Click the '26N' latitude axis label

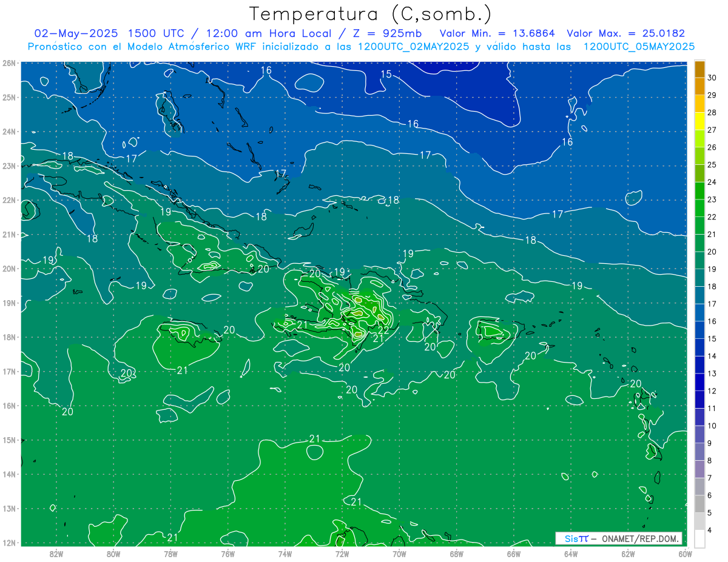tap(9, 63)
